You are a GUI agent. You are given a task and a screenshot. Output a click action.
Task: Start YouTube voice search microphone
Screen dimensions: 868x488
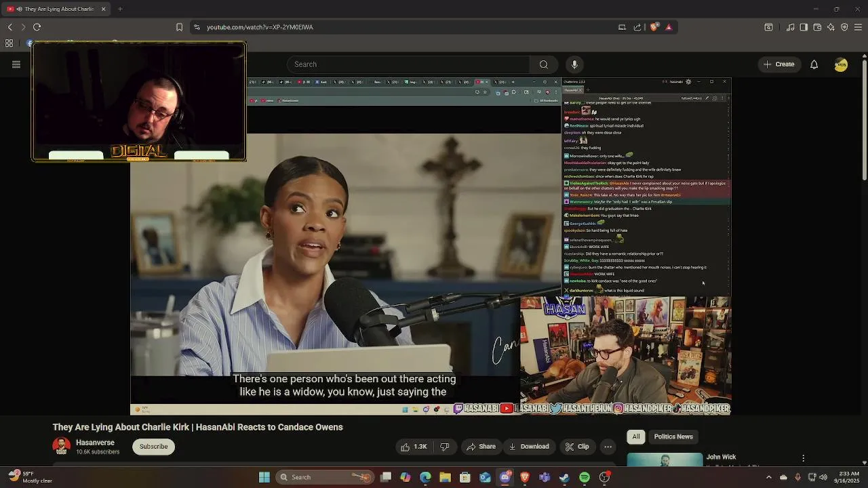574,64
